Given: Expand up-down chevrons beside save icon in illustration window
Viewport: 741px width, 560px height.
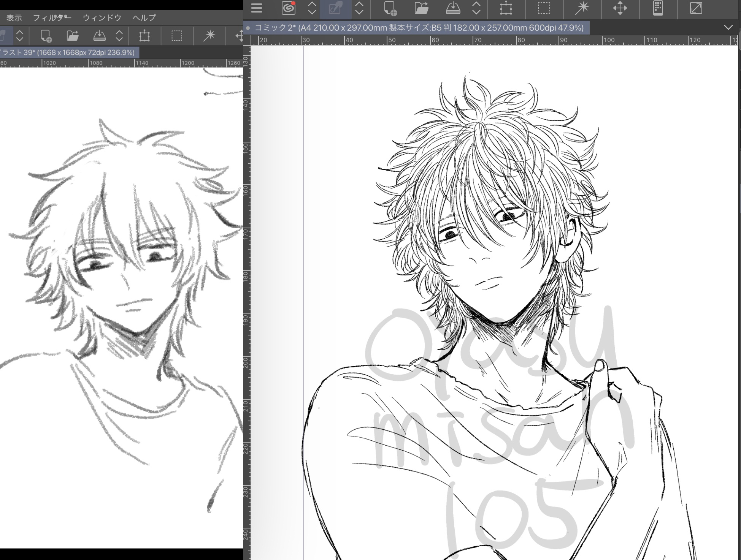Looking at the screenshot, I should [119, 36].
